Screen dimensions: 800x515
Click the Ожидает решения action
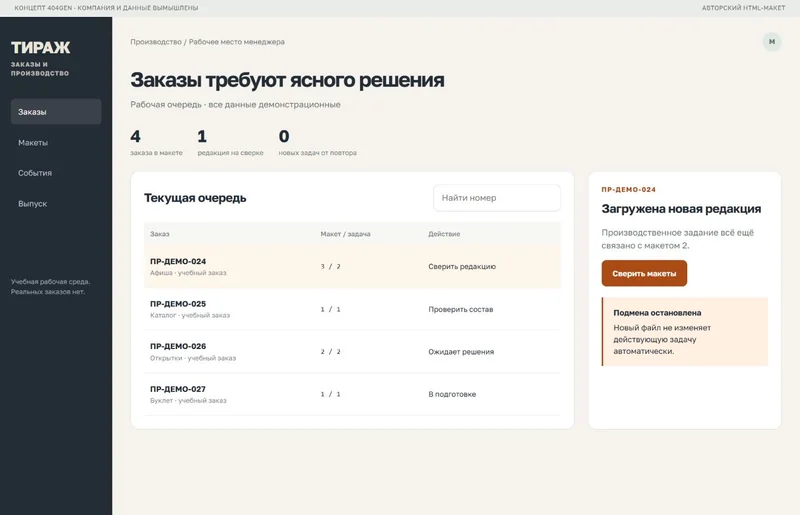[461, 352]
